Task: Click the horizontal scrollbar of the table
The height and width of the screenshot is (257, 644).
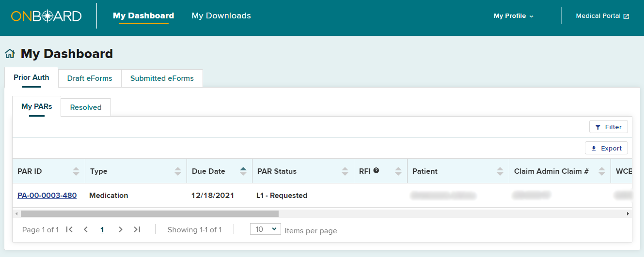Action: click(x=150, y=213)
